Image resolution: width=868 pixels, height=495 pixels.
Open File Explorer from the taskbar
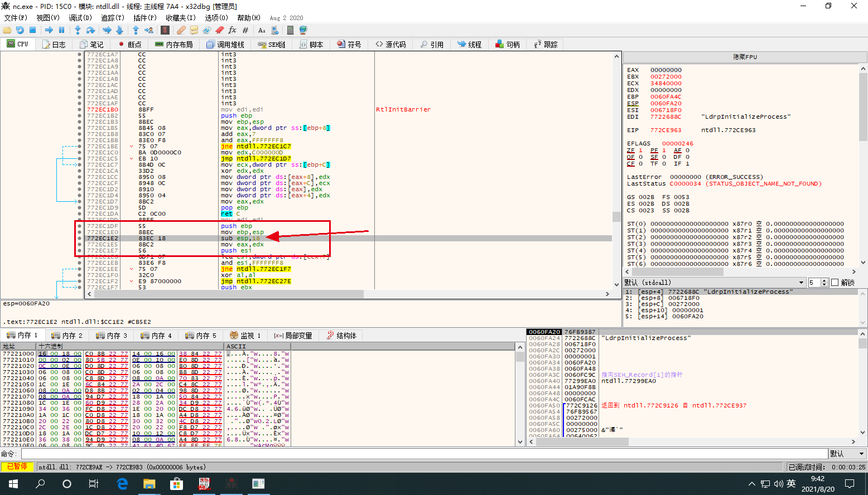149,484
